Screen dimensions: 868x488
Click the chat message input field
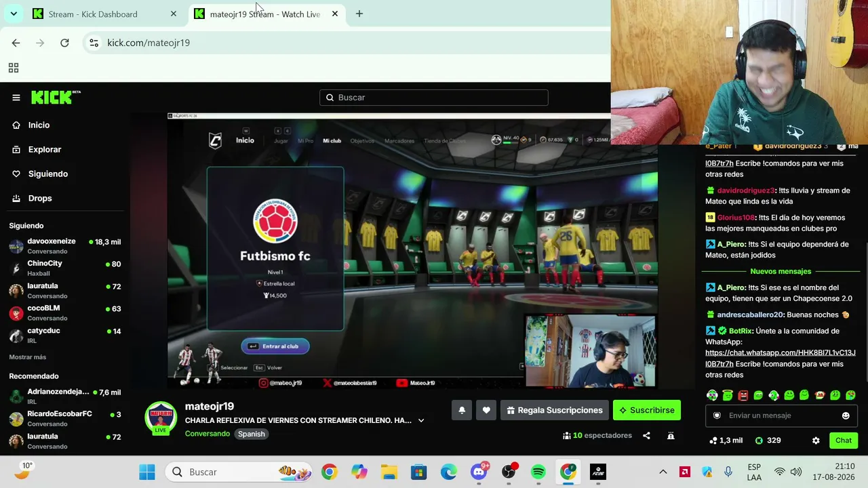pyautogui.click(x=780, y=415)
